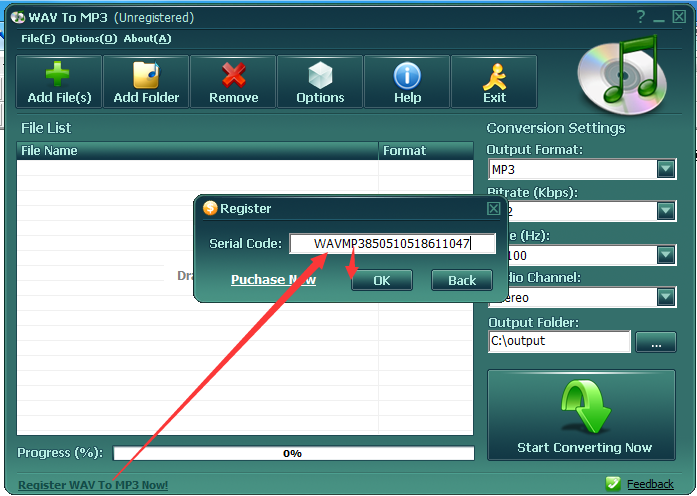This screenshot has width=697, height=496.
Task: Click the File Name column header
Action: (197, 151)
